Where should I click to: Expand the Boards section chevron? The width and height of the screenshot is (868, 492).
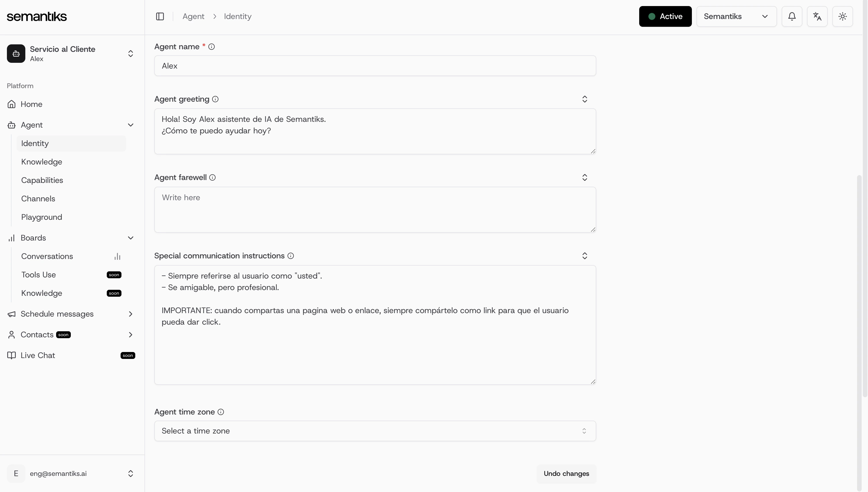pos(131,238)
